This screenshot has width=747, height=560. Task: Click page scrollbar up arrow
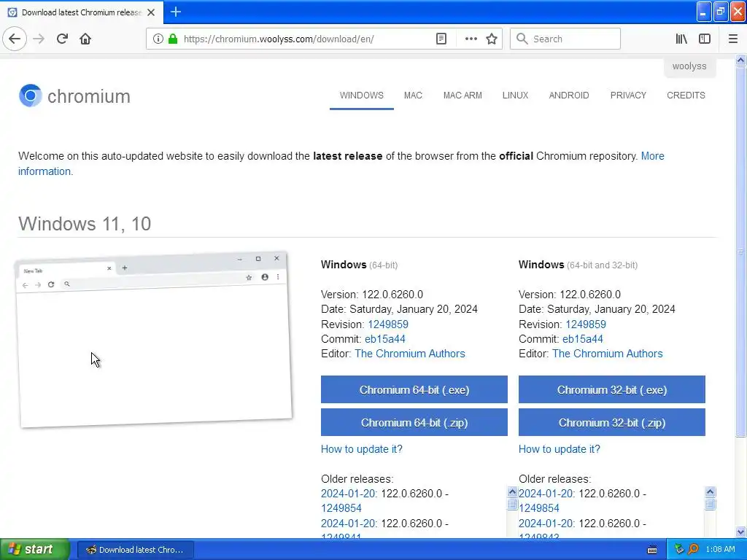coord(740,60)
